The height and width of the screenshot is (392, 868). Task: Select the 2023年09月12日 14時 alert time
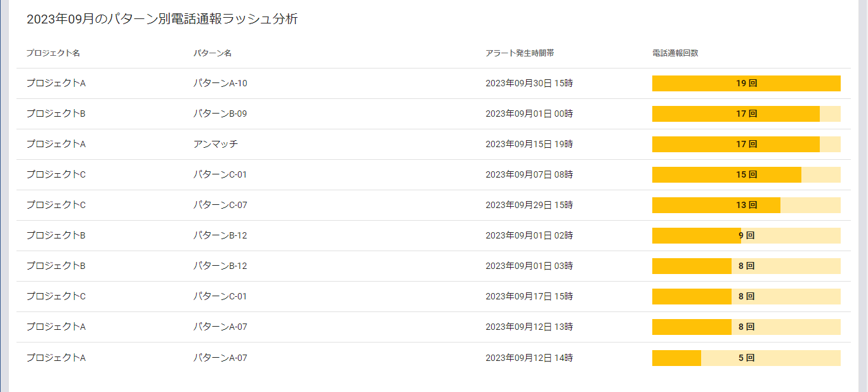pos(529,358)
